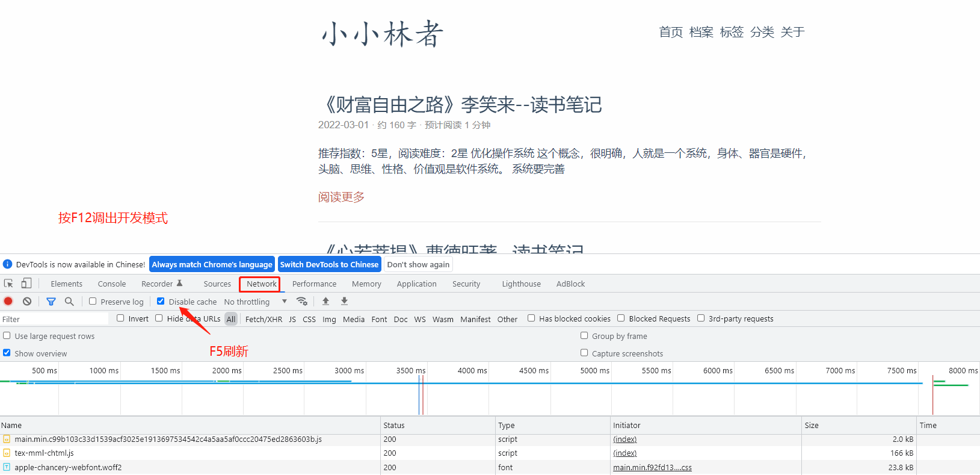Uncheck Show overview checkbox
This screenshot has height=475, width=980.
[x=7, y=353]
